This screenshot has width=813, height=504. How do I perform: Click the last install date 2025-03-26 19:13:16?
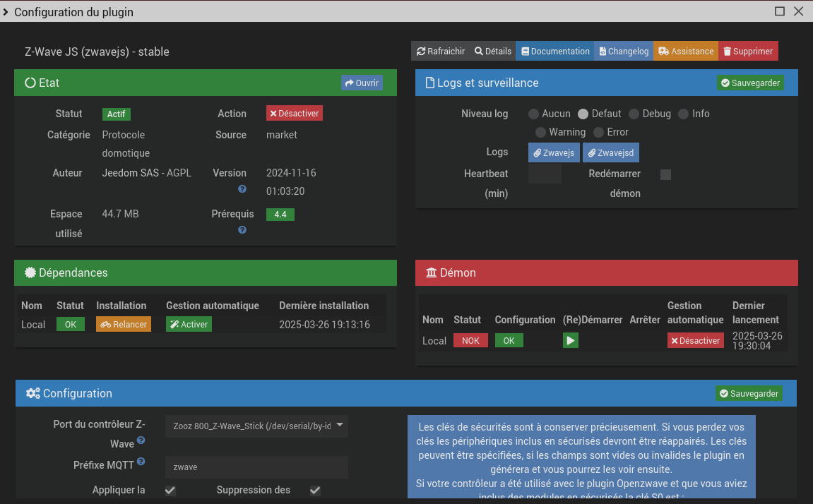(325, 325)
